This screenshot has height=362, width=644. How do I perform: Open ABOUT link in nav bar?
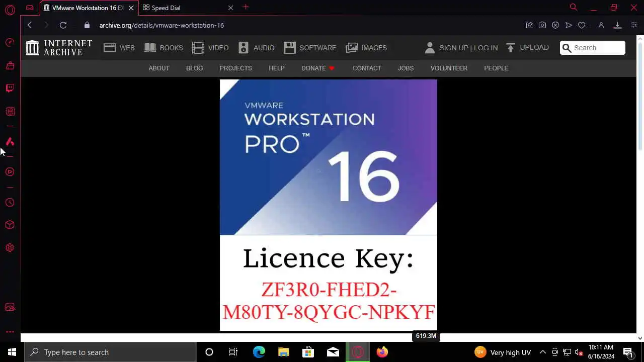(159, 68)
